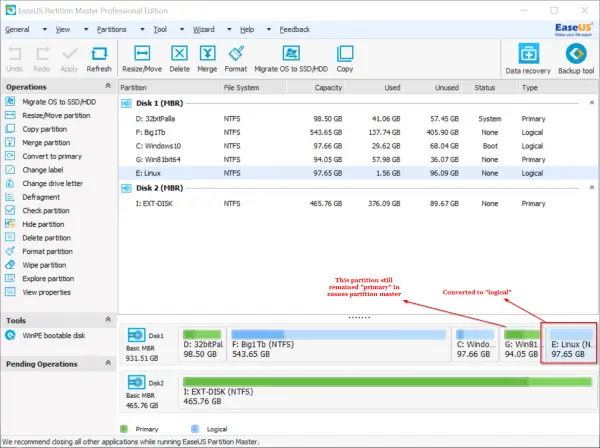This screenshot has height=448, width=600.
Task: Select the Disk2 Basic MBR icon in disk map
Action: 136,382
